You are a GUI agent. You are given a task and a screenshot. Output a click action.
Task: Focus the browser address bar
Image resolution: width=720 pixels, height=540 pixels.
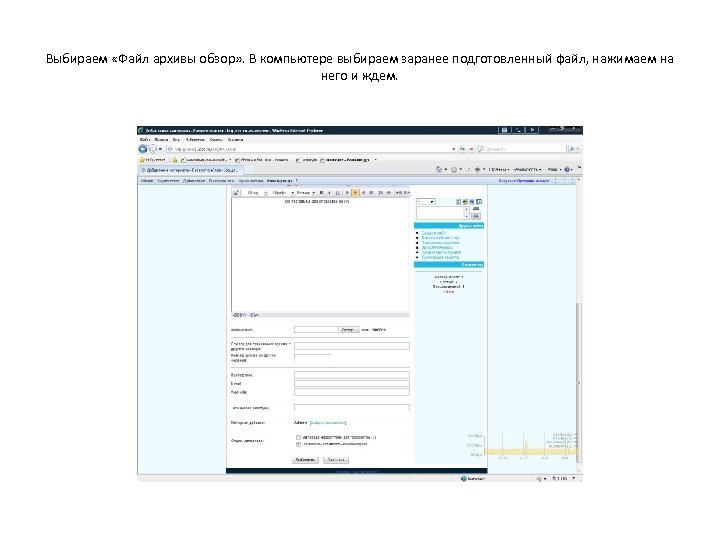pyautogui.click(x=310, y=149)
